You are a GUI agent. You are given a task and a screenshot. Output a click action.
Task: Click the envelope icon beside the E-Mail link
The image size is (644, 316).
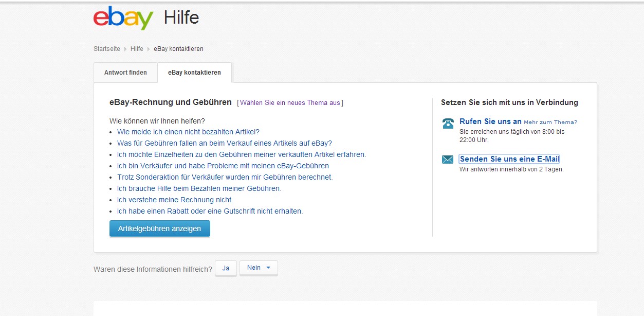click(448, 160)
